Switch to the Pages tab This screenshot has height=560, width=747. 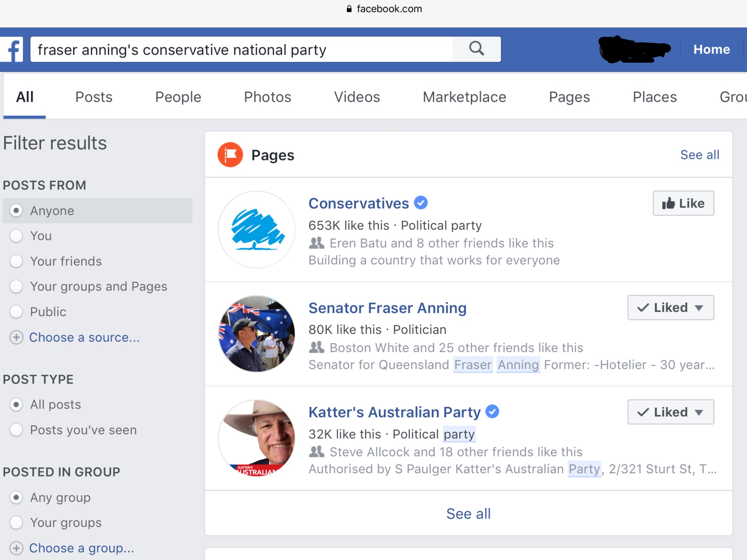pos(569,97)
